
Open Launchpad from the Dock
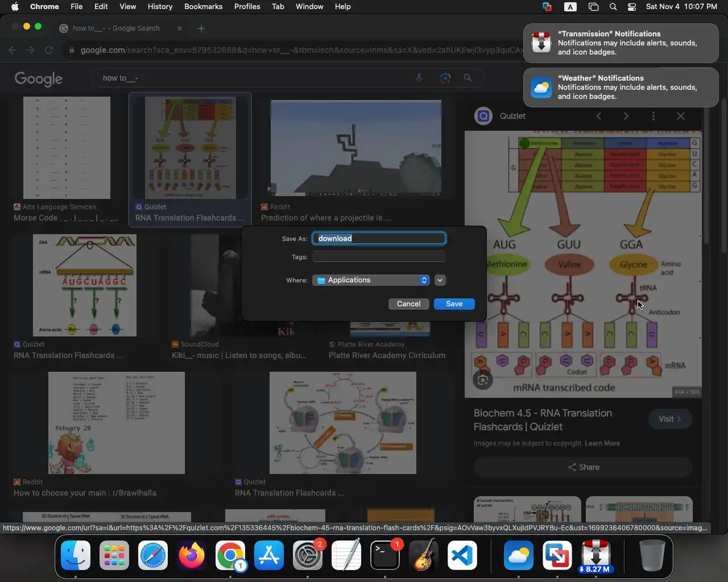click(114, 555)
